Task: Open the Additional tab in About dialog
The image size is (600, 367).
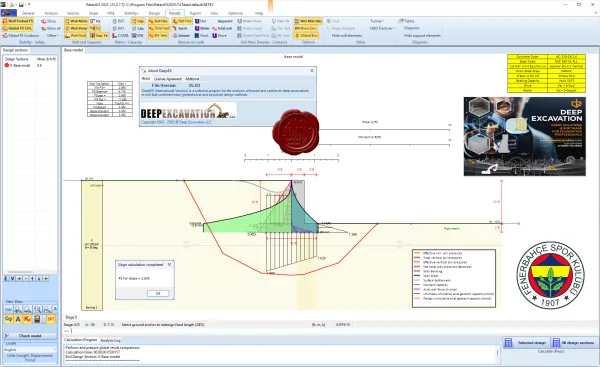Action: tap(192, 79)
